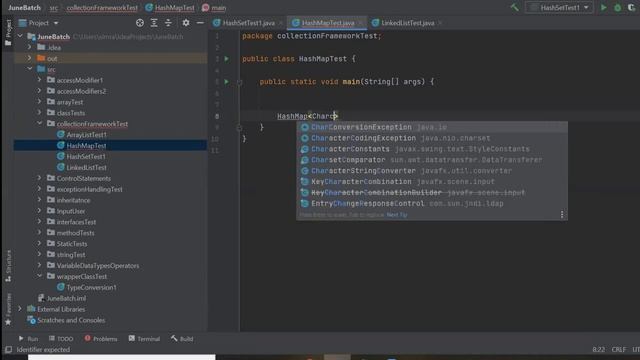The image size is (640, 360).
Task: Click Next Tip link in completion popup
Action: (397, 215)
